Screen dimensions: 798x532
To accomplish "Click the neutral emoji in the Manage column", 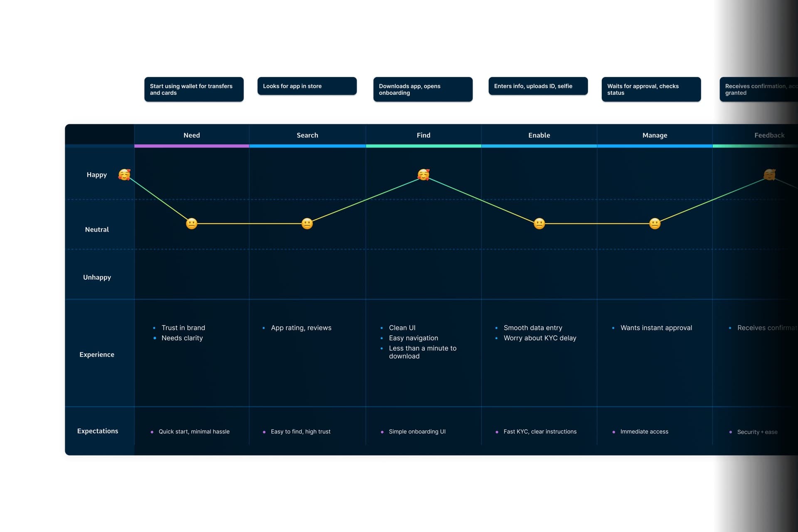I will [x=655, y=223].
